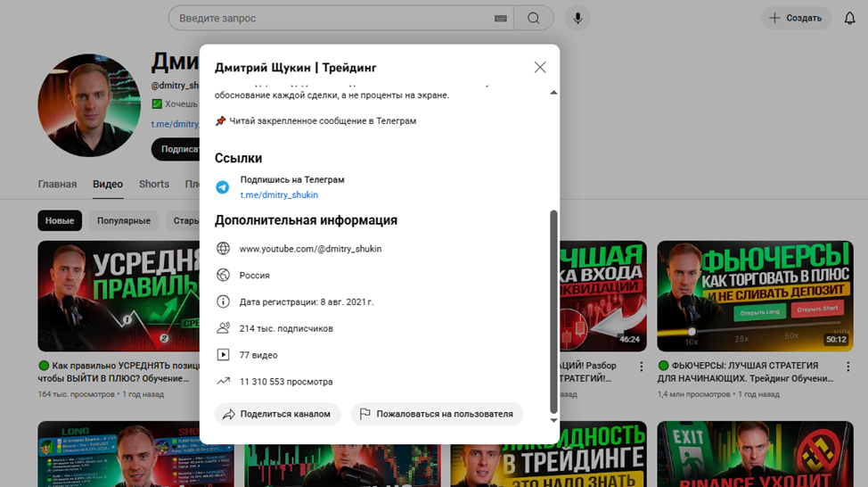Open the t.me/dmitry_shukin link in dialog
This screenshot has height=487, width=868.
tap(279, 195)
